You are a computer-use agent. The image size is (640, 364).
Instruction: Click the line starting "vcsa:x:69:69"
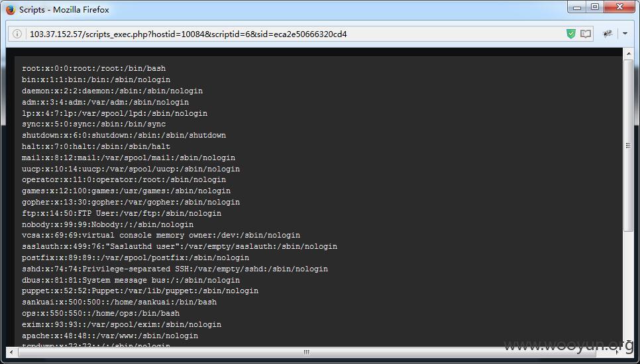coord(161,235)
